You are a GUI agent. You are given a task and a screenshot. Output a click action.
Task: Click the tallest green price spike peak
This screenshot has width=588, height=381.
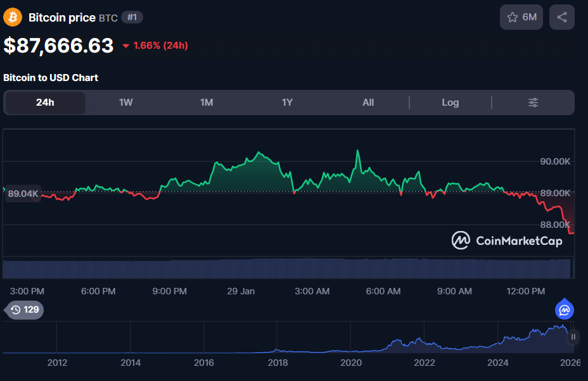[x=358, y=151]
